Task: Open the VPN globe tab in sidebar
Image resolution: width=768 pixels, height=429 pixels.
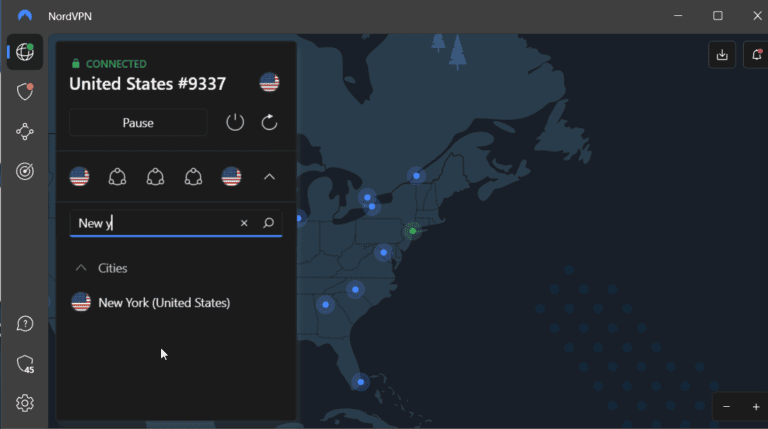Action: tap(24, 52)
